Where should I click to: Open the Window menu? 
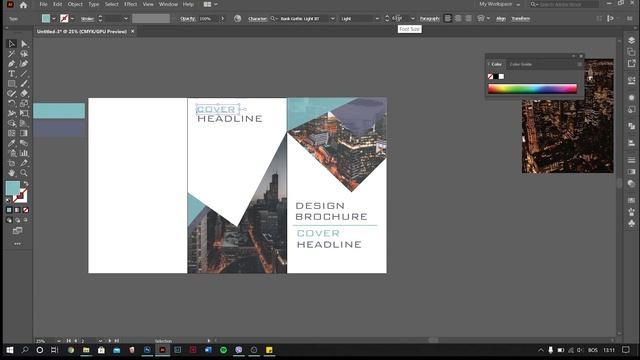(168, 4)
